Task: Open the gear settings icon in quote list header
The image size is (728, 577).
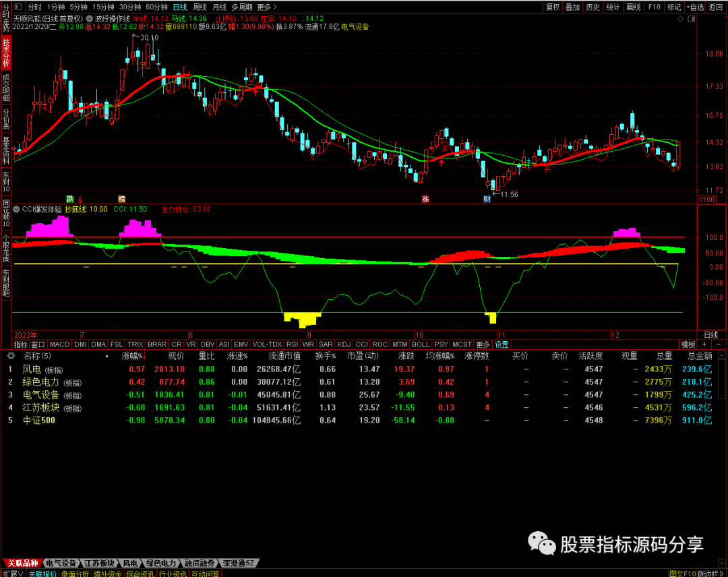Action: click(x=10, y=356)
